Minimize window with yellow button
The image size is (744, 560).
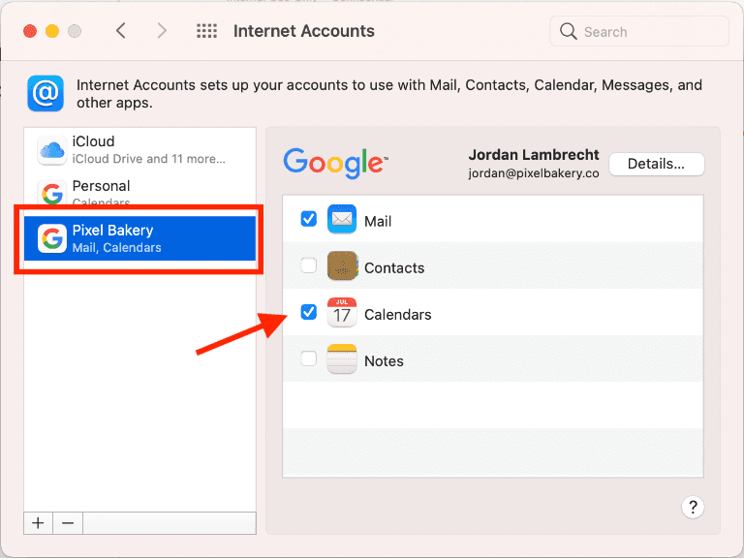52,31
